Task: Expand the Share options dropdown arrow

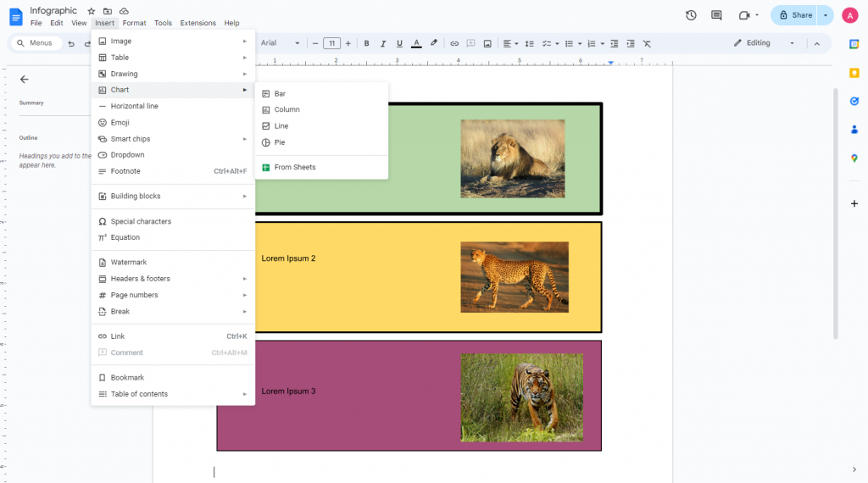Action: 826,15
